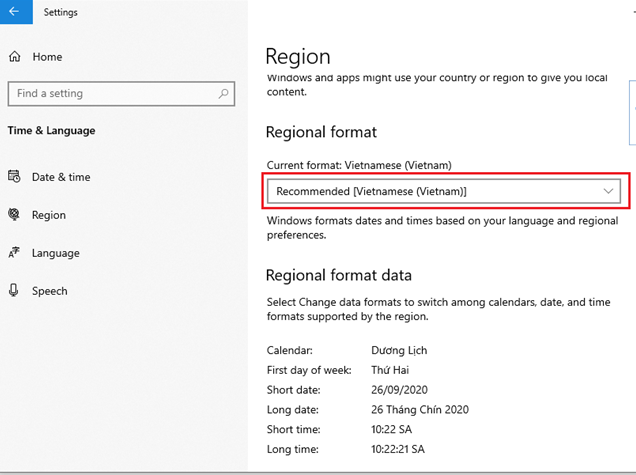
Task: Open the Speech sidebar label
Action: (x=50, y=291)
